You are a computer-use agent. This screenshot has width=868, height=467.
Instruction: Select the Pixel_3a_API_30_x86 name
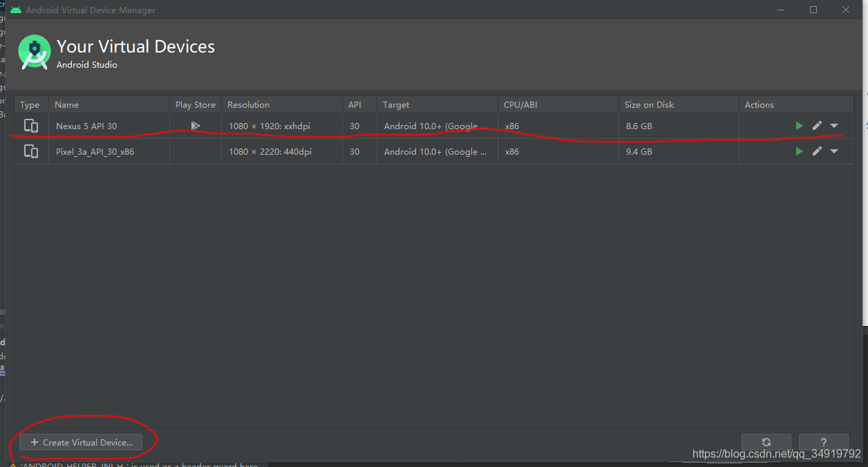95,151
